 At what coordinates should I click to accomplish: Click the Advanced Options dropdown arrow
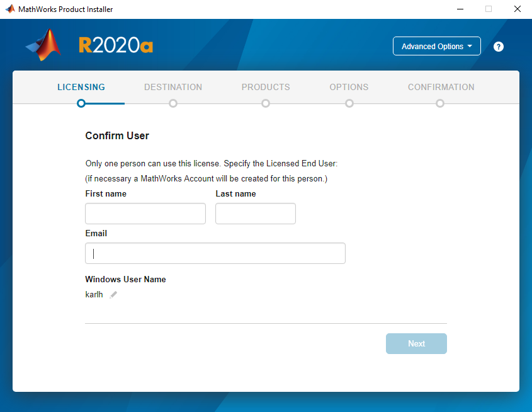470,46
